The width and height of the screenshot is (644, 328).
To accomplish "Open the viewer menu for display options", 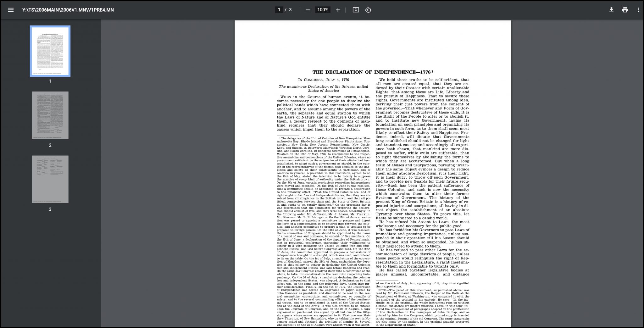I will pyautogui.click(x=639, y=10).
